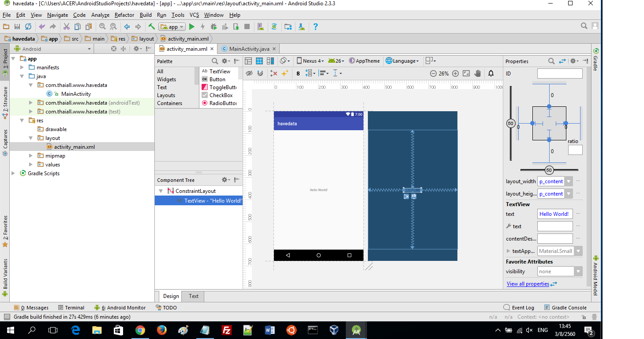This screenshot has width=644, height=339.
Task: Open the Language dropdown in the designer
Action: tap(401, 61)
